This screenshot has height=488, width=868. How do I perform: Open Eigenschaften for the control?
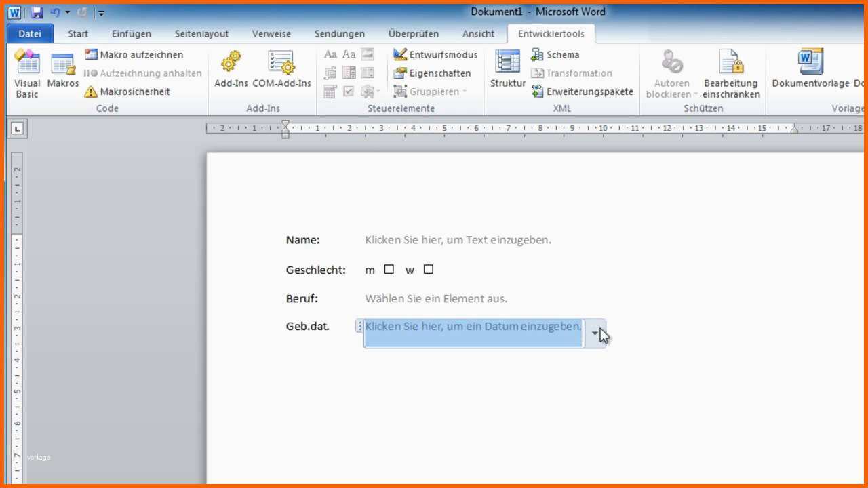click(432, 73)
